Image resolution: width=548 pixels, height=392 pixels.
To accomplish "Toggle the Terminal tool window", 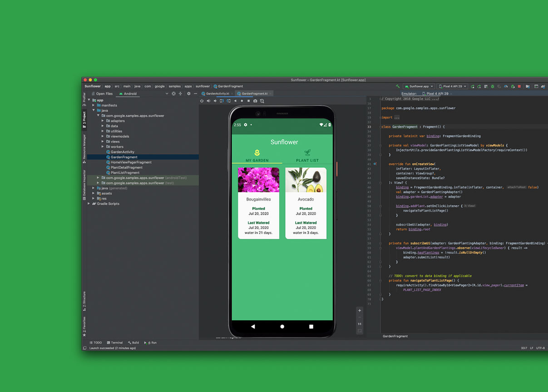I will [x=114, y=343].
